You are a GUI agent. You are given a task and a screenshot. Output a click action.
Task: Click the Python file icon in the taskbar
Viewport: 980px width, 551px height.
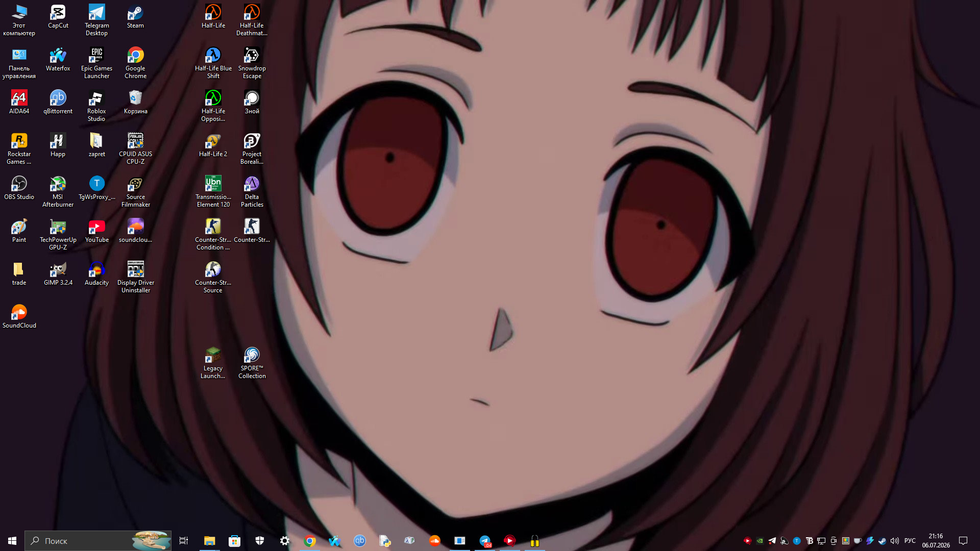pos(384,541)
